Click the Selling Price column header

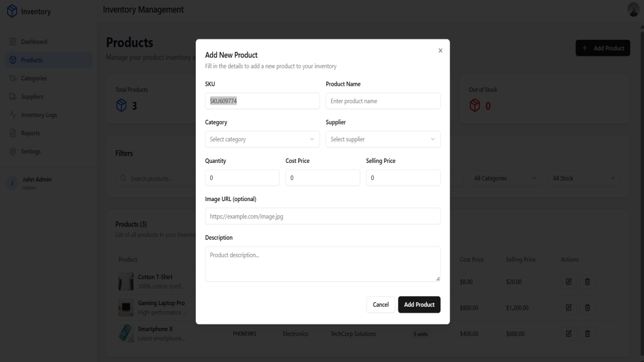point(521,259)
